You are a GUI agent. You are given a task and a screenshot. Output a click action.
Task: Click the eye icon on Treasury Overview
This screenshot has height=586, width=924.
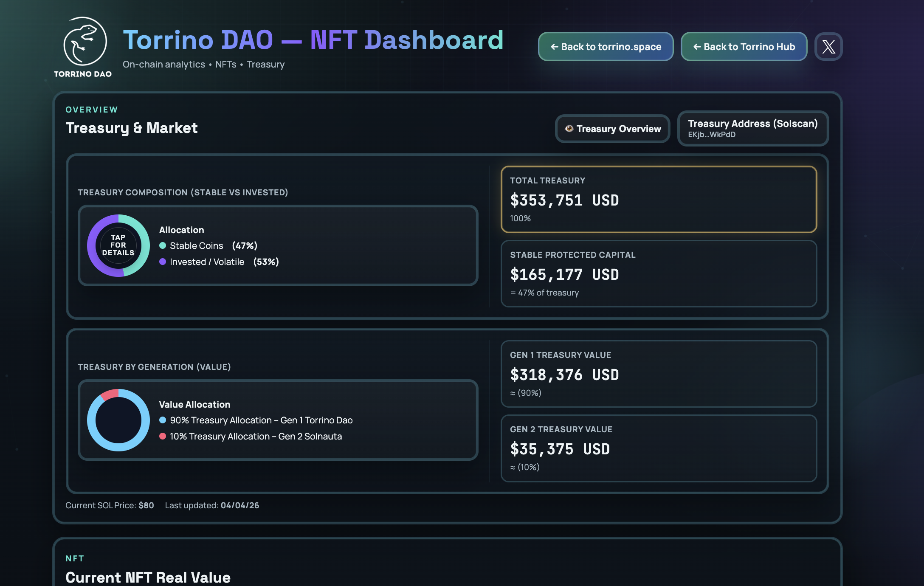[x=569, y=129]
